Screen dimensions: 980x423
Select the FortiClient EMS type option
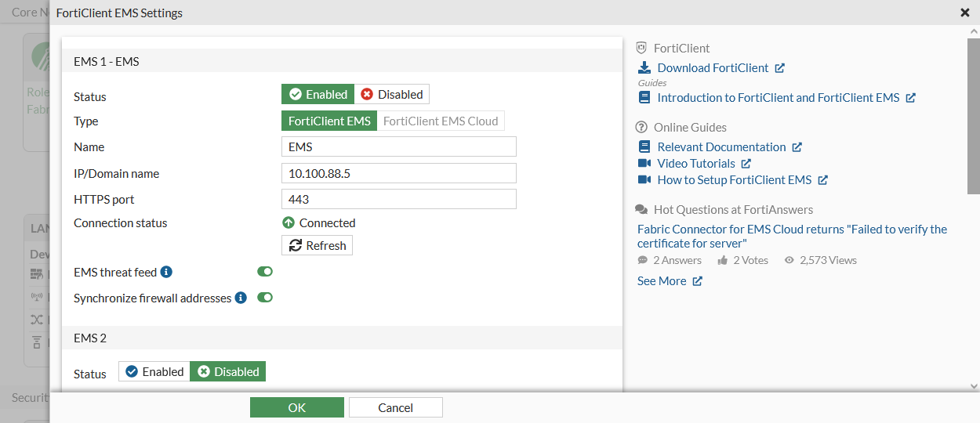329,121
